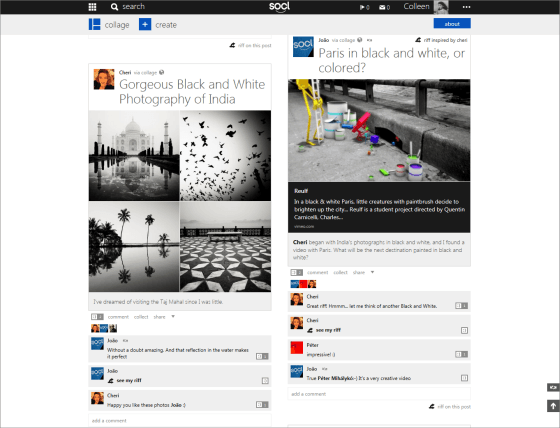Toggle like on the Paris video post
This screenshot has width=560, height=428.
[x=296, y=273]
